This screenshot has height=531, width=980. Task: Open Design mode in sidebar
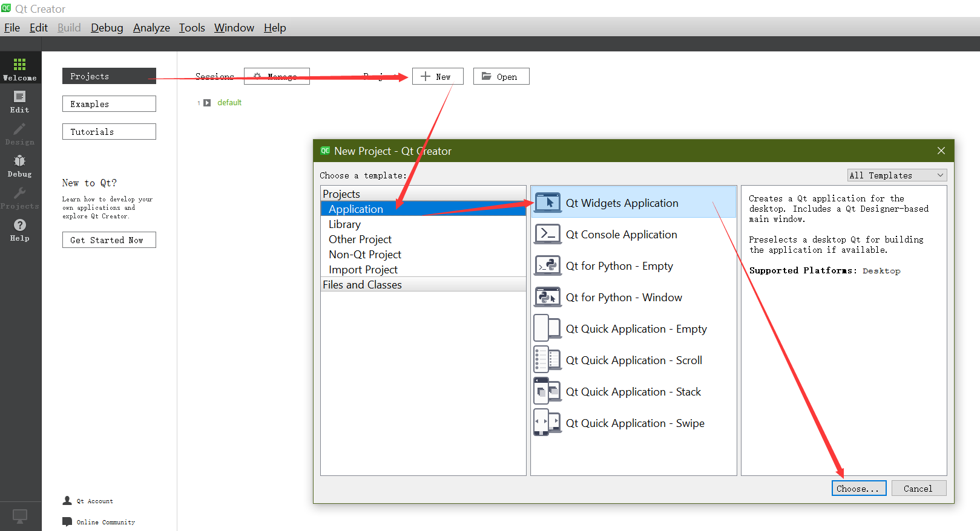20,134
